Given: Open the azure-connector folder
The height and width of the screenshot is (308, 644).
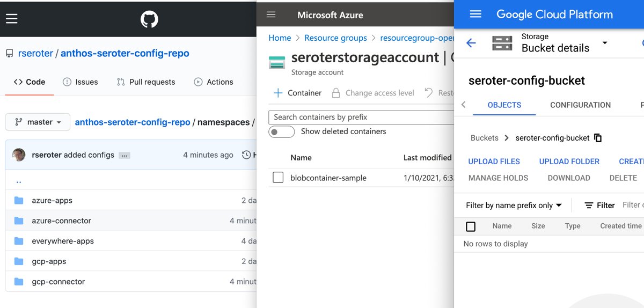Looking at the screenshot, I should [x=62, y=221].
